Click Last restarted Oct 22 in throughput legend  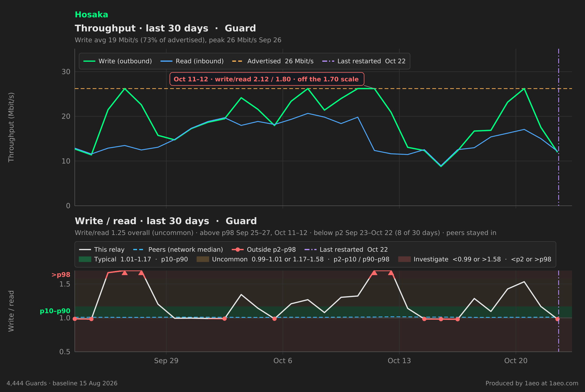(x=364, y=61)
